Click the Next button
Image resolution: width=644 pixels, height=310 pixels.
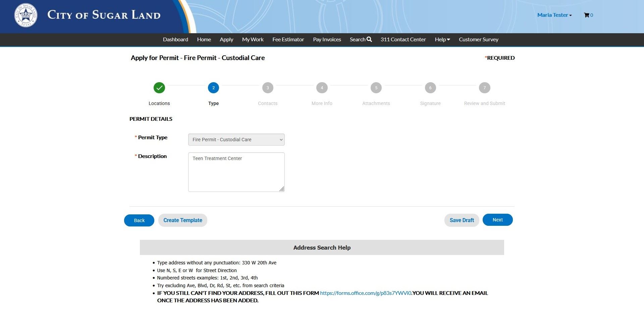[497, 220]
